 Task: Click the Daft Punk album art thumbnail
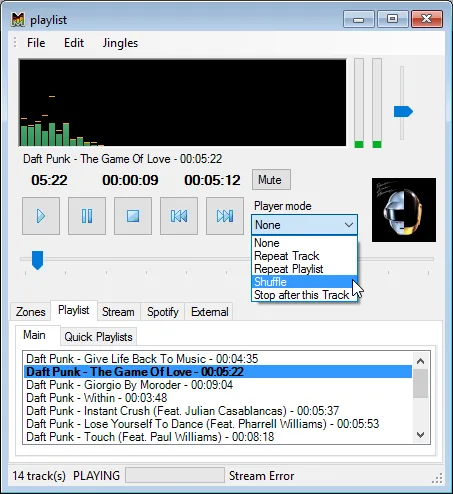pyautogui.click(x=404, y=210)
